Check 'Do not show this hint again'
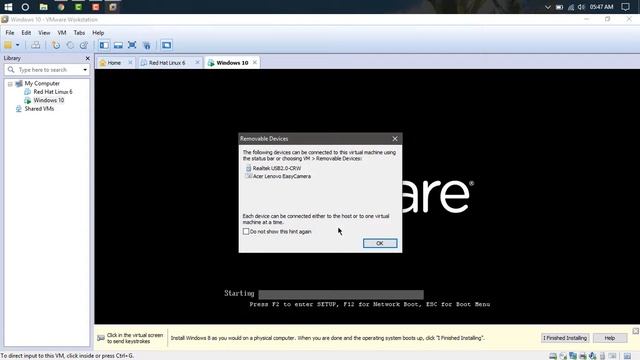This screenshot has height=360, width=640. [x=246, y=231]
